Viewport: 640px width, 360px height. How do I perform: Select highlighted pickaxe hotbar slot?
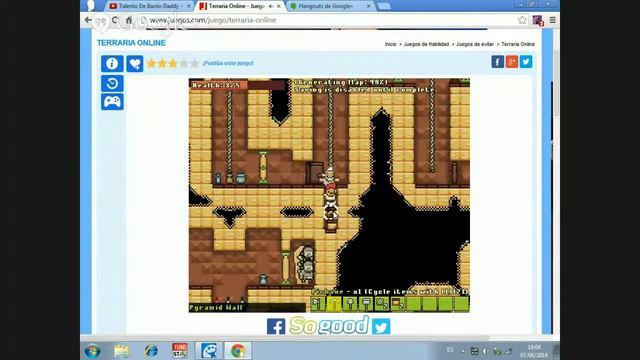click(x=334, y=304)
